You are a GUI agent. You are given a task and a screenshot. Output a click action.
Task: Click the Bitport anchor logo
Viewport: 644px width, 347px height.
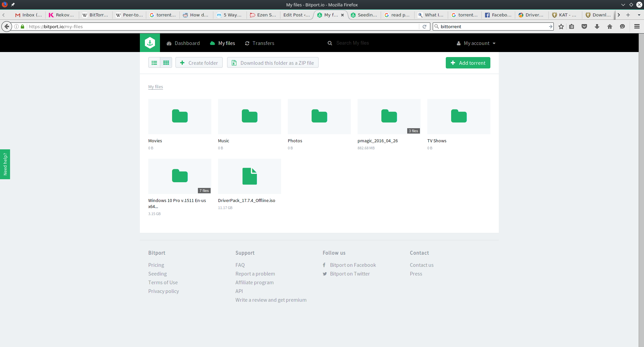(150, 43)
